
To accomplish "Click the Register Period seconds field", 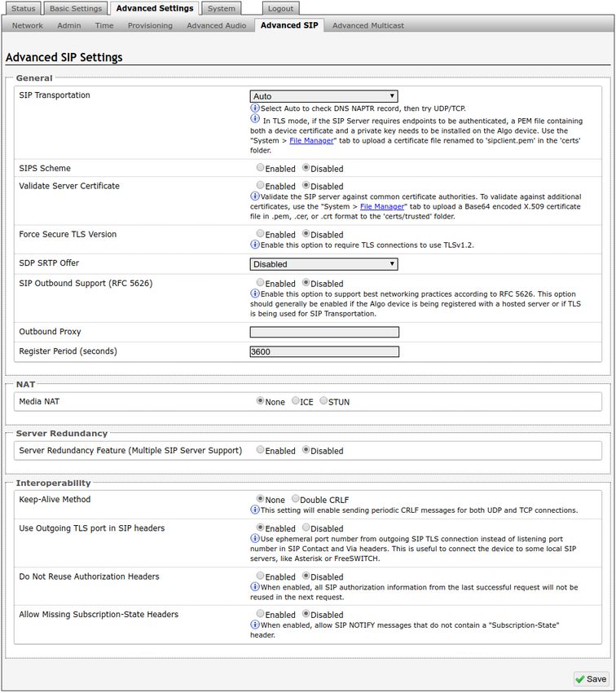I will (324, 352).
